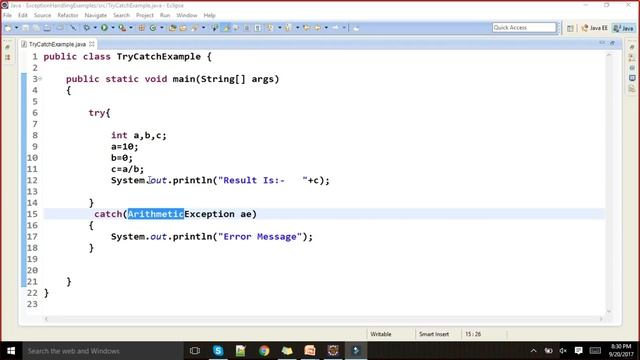640x360 pixels.
Task: Toggle the muted volume tray icon
Action: [x=563, y=351]
